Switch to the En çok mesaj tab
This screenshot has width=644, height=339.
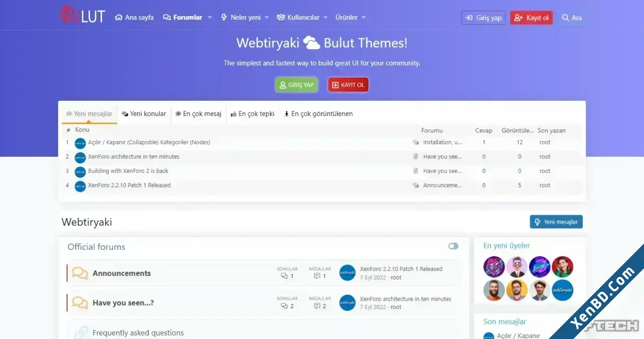pos(198,114)
